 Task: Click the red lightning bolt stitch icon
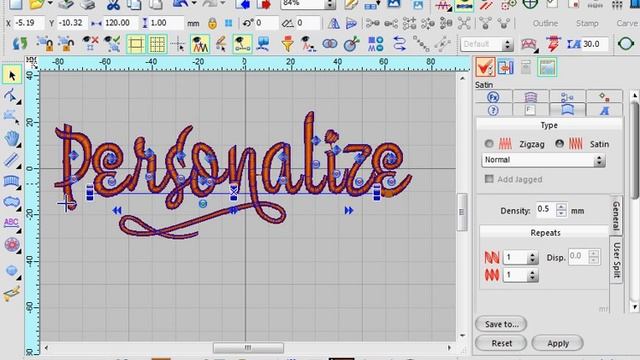pos(553,44)
